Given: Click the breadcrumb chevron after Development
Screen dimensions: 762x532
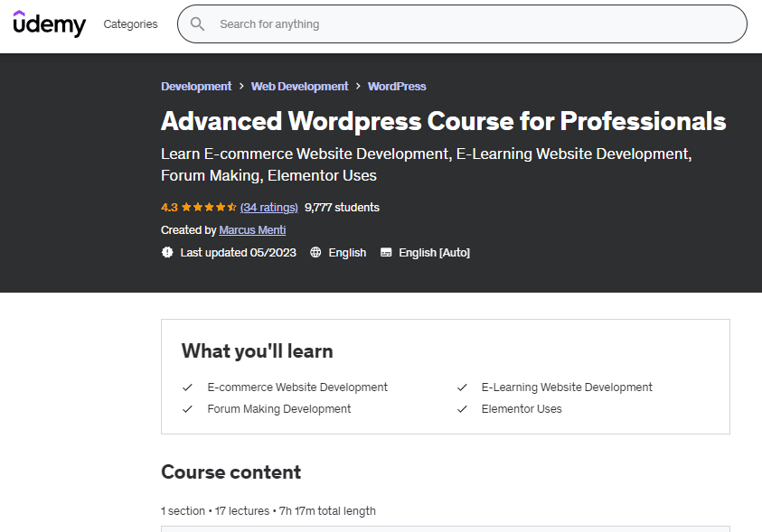Looking at the screenshot, I should [241, 87].
